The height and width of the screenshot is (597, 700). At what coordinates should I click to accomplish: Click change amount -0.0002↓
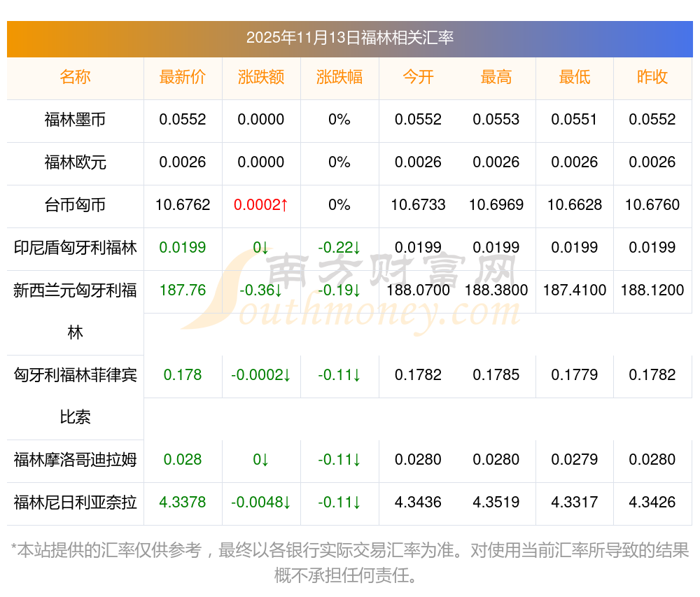[x=260, y=375]
